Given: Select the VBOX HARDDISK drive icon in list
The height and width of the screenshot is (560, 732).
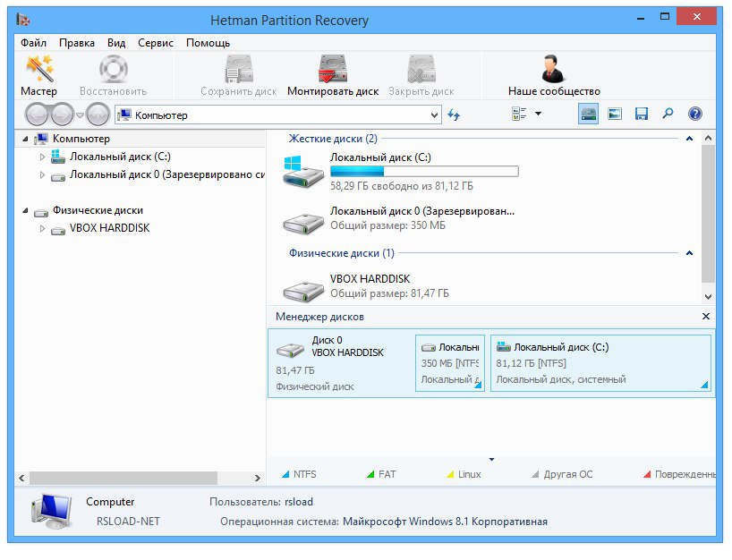Looking at the screenshot, I should pyautogui.click(x=303, y=292).
